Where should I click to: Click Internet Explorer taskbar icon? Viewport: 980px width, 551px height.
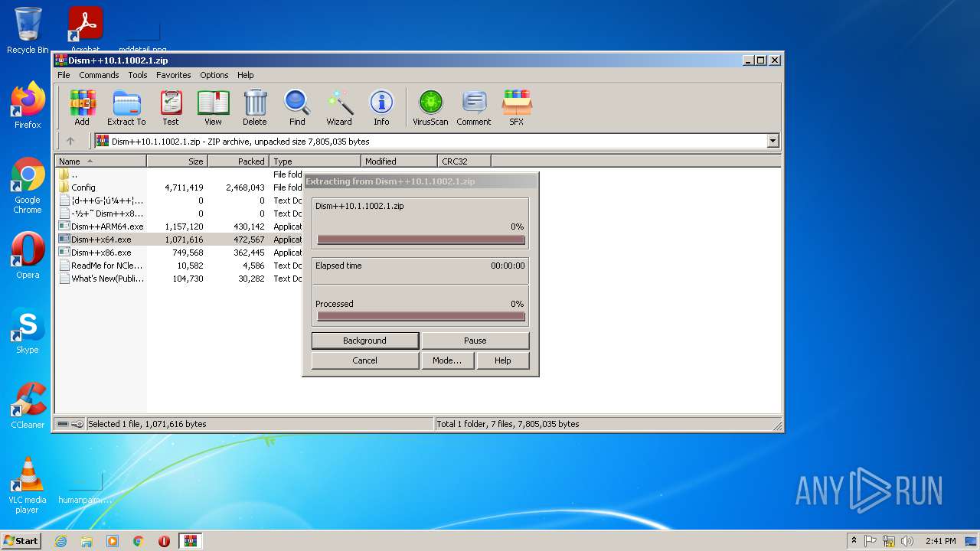[60, 541]
